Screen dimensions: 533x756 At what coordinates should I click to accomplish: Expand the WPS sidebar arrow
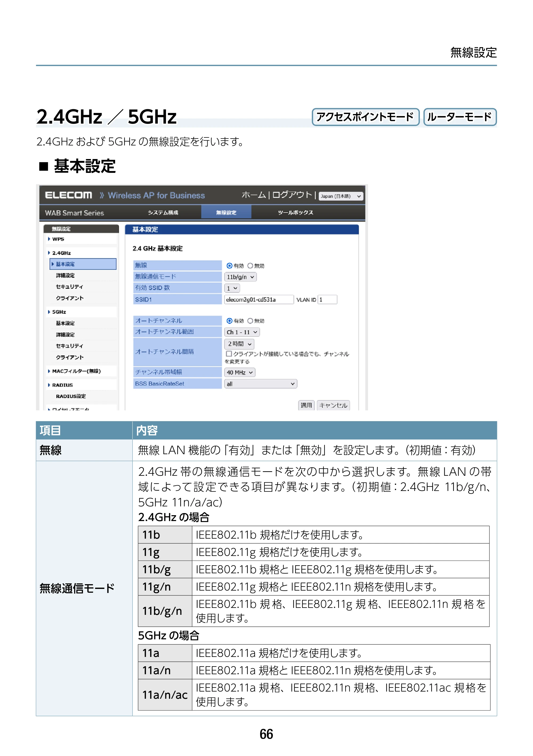click(x=49, y=239)
